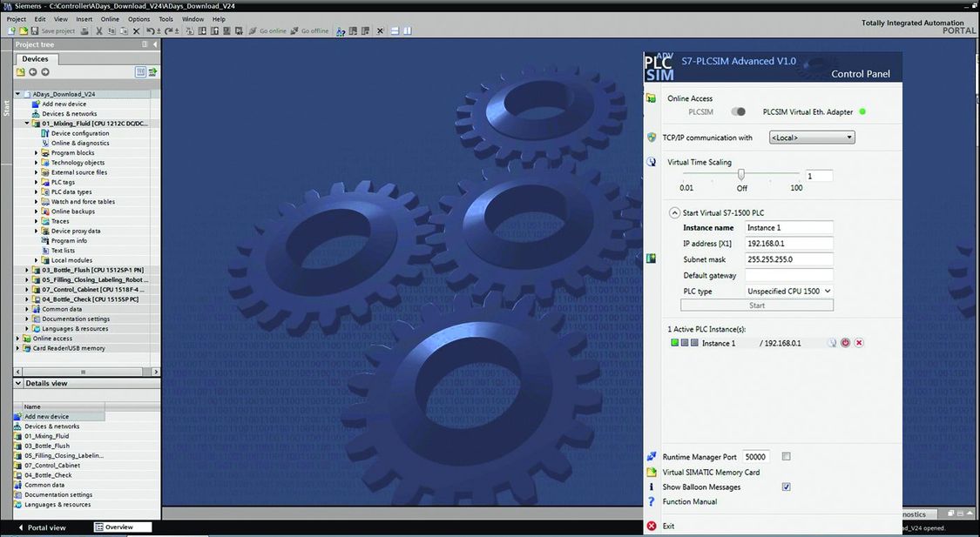Select Online & diagnostics tree item

pos(80,143)
